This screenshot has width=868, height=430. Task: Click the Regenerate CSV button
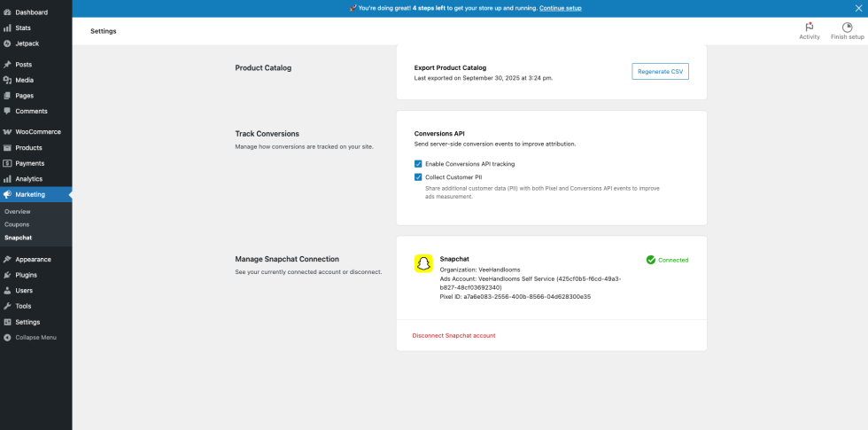click(660, 72)
